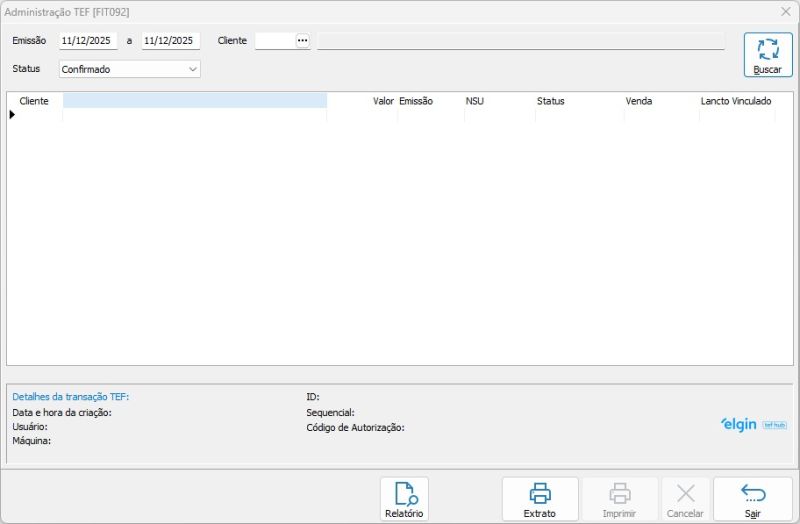Viewport: 800px width, 524px height.
Task: Click the Lancto Vinculado column header
Action: (x=736, y=101)
